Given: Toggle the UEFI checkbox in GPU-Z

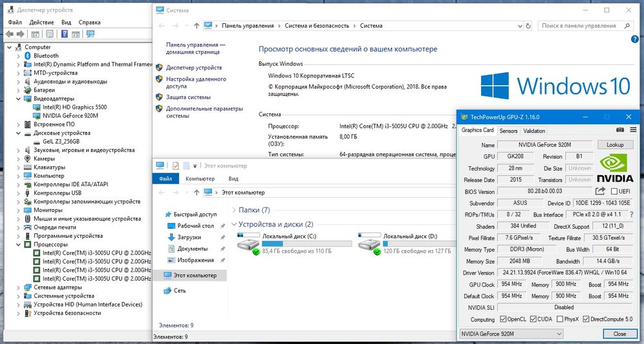Looking at the screenshot, I should tap(614, 191).
